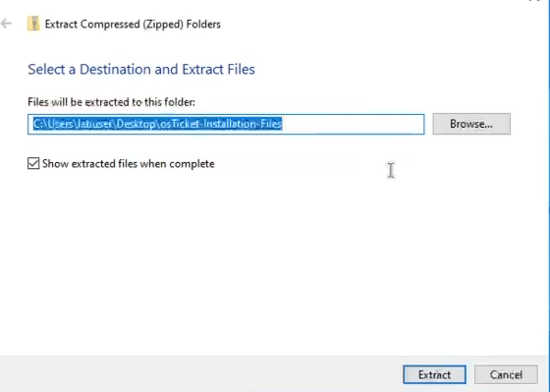Cancel the extraction wizard
The height and width of the screenshot is (392, 550).
[506, 374]
